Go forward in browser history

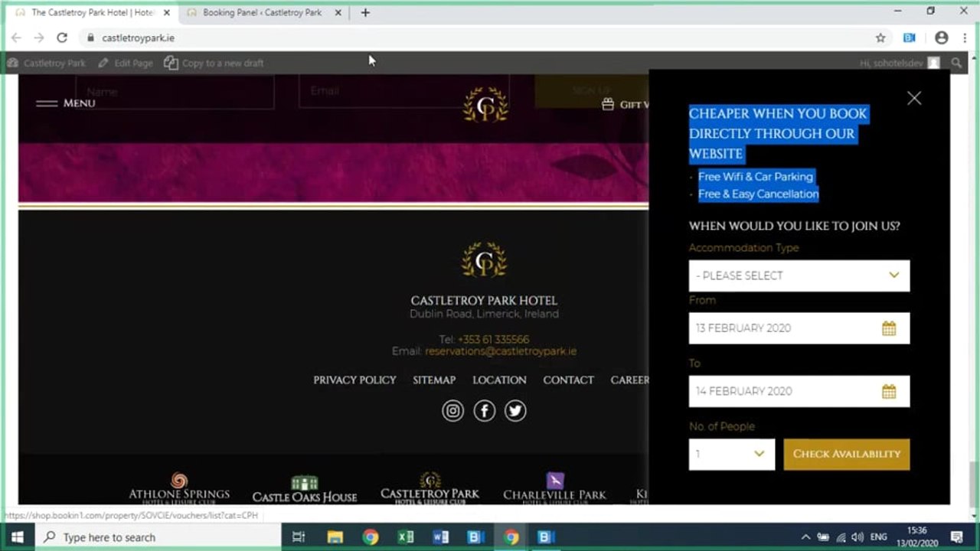[x=39, y=37]
